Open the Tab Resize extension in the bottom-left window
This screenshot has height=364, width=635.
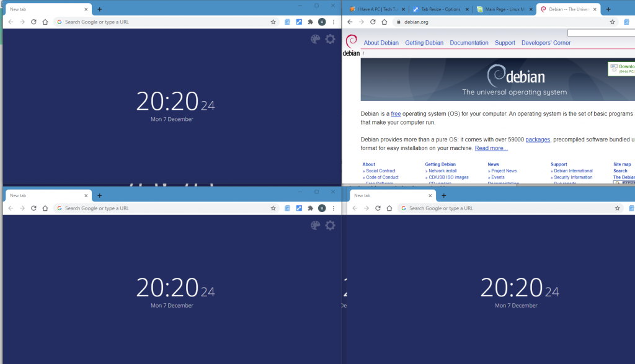(x=299, y=208)
